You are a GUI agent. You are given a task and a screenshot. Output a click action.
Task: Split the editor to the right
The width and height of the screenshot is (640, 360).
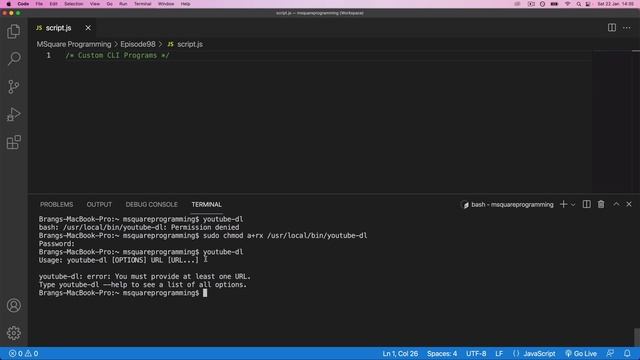[x=611, y=28]
